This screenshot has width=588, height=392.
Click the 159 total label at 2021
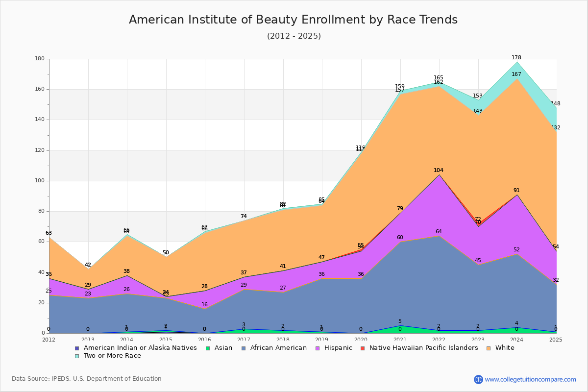pos(400,87)
